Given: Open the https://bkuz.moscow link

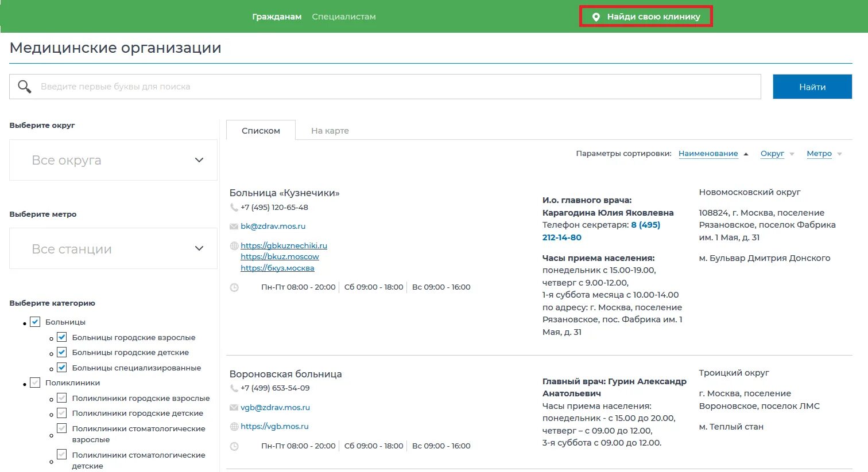Looking at the screenshot, I should pos(280,257).
